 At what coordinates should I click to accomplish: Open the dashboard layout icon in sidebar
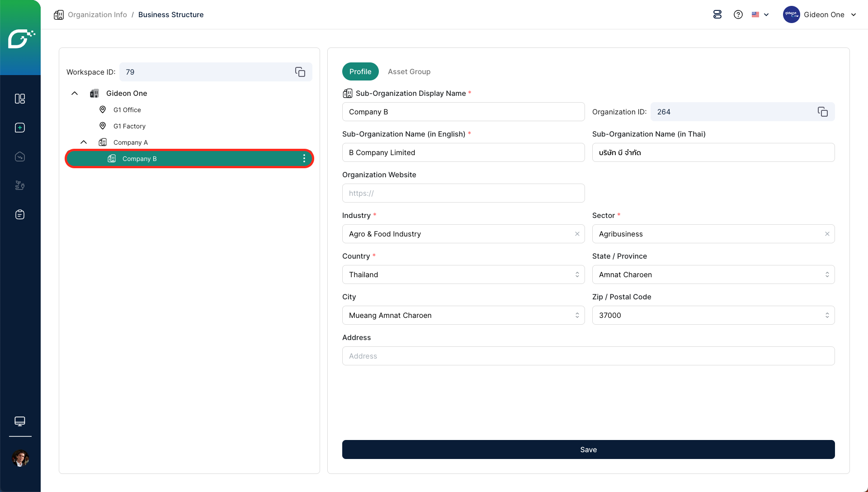[20, 99]
